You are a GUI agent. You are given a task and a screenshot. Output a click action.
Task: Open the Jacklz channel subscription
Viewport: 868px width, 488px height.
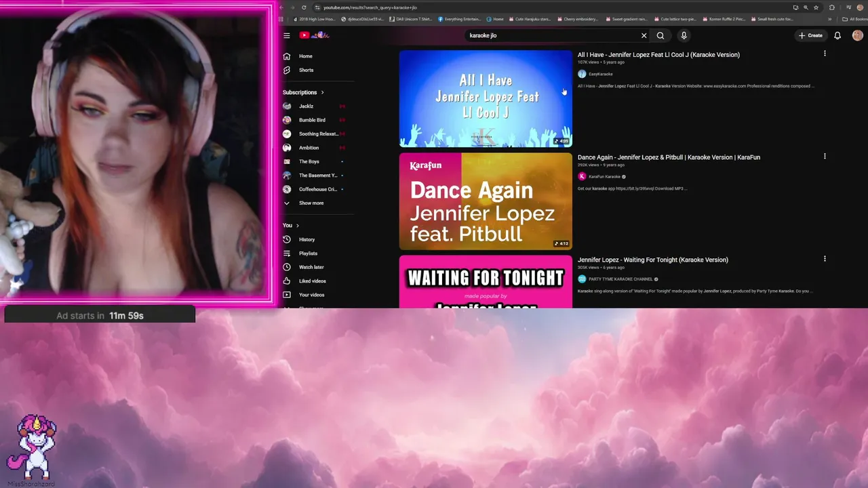pos(314,106)
